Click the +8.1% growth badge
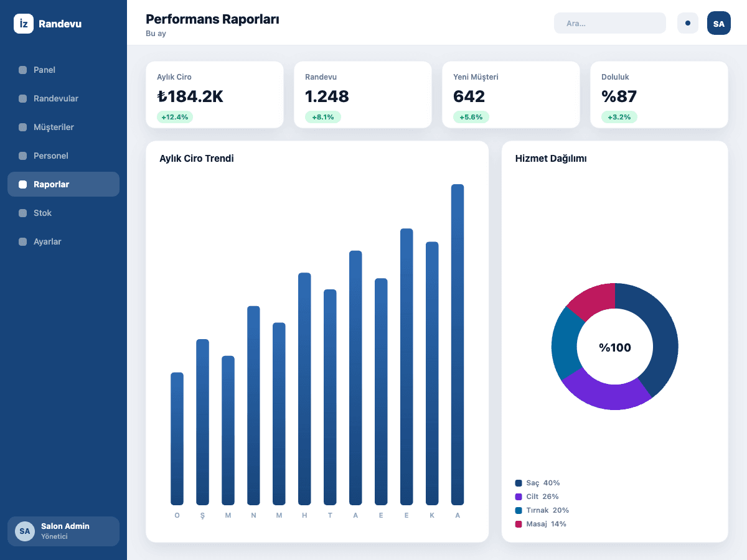This screenshot has width=747, height=560. click(323, 117)
